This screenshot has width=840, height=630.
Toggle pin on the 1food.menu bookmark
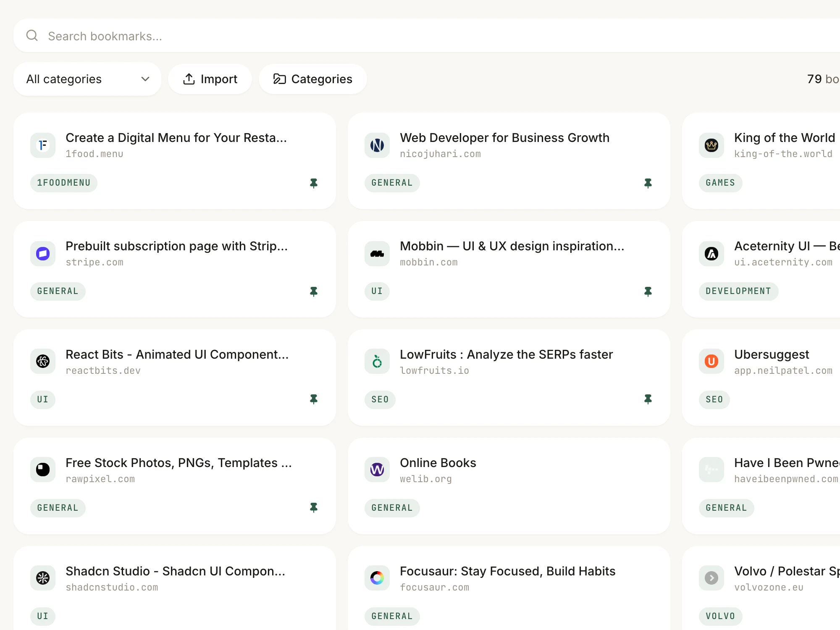(x=314, y=183)
